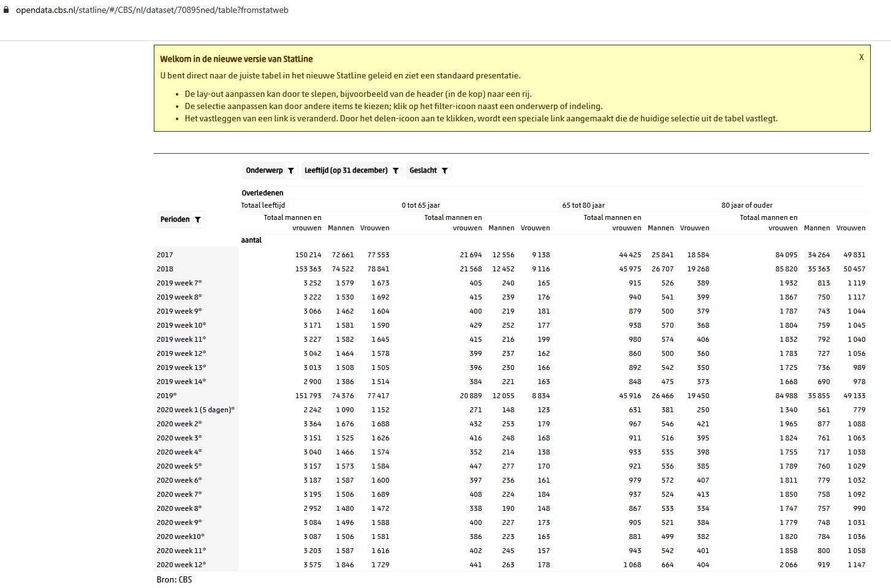Select the 2019 week 7* row label
Screen dimensions: 891x588
tap(179, 283)
